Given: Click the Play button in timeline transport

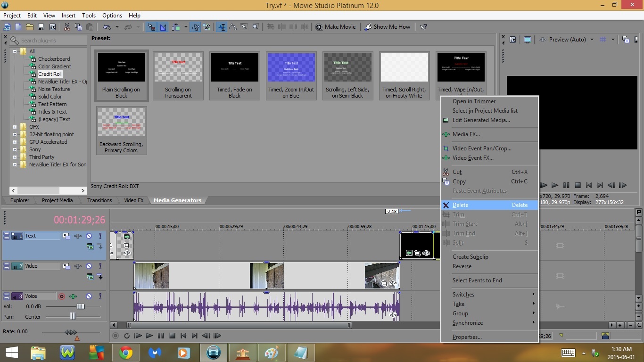Looking at the screenshot, I should tap(149, 336).
